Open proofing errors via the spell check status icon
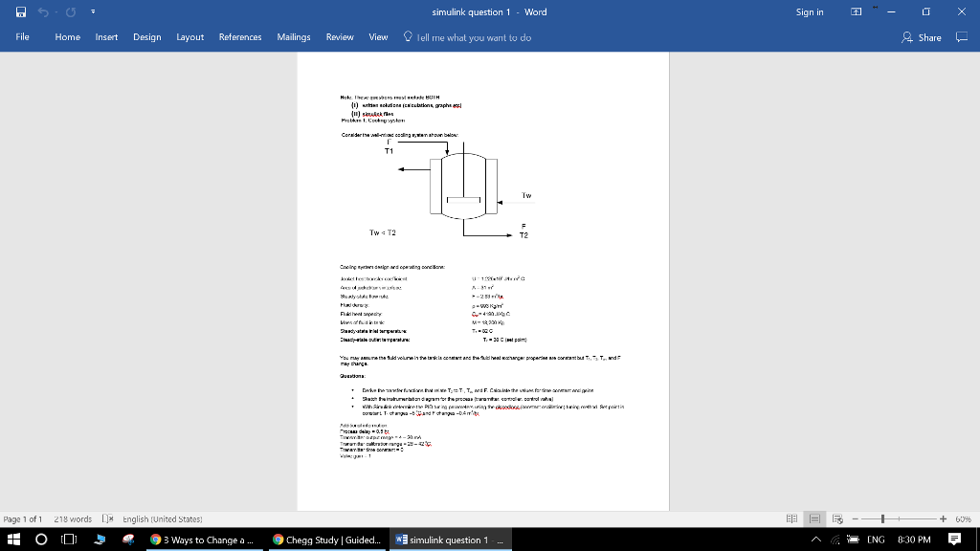 point(108,518)
